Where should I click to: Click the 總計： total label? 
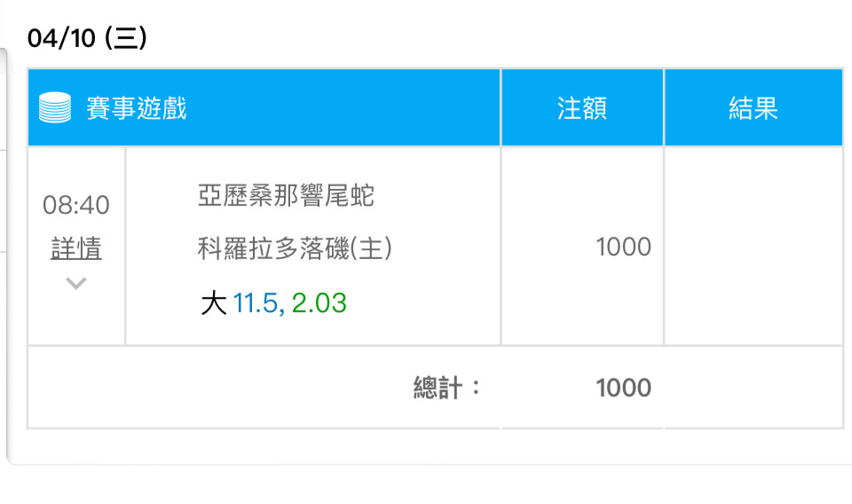(448, 388)
